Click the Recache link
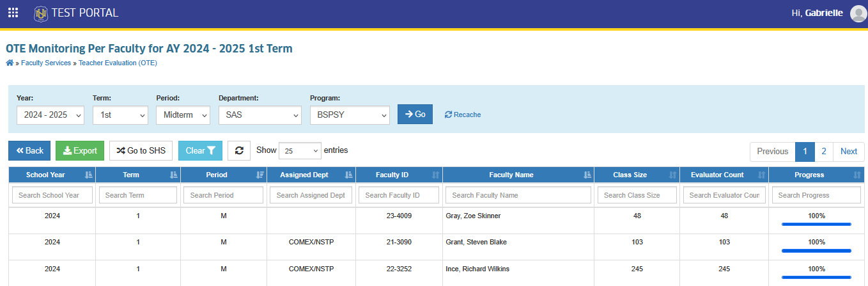868x286 pixels. (463, 115)
